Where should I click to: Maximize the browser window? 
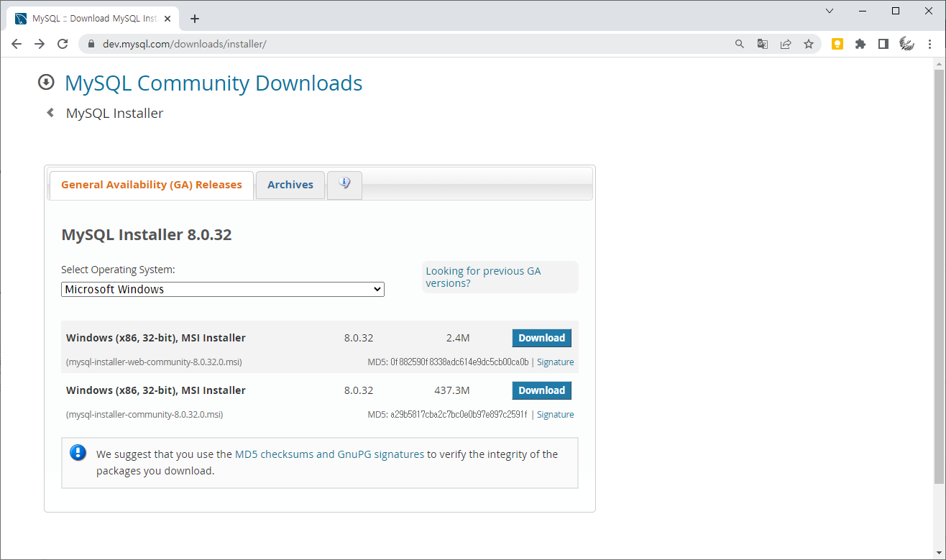tap(896, 11)
